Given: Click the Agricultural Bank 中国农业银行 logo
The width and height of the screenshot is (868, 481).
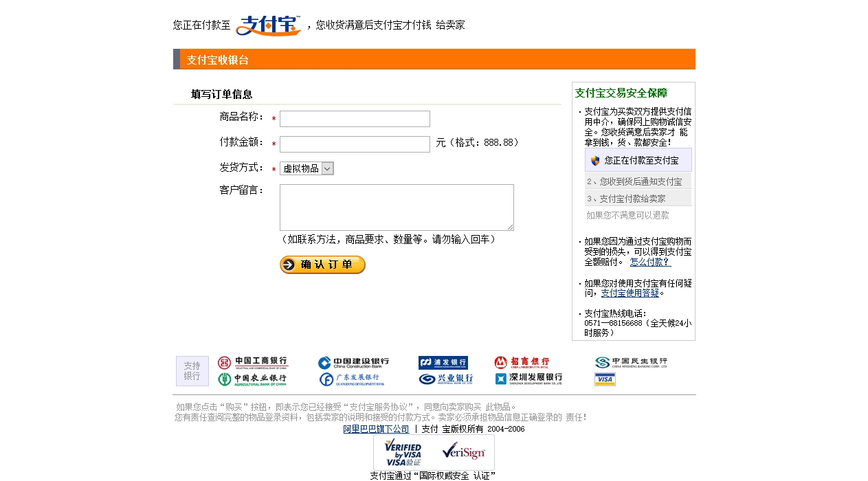Looking at the screenshot, I should (252, 379).
